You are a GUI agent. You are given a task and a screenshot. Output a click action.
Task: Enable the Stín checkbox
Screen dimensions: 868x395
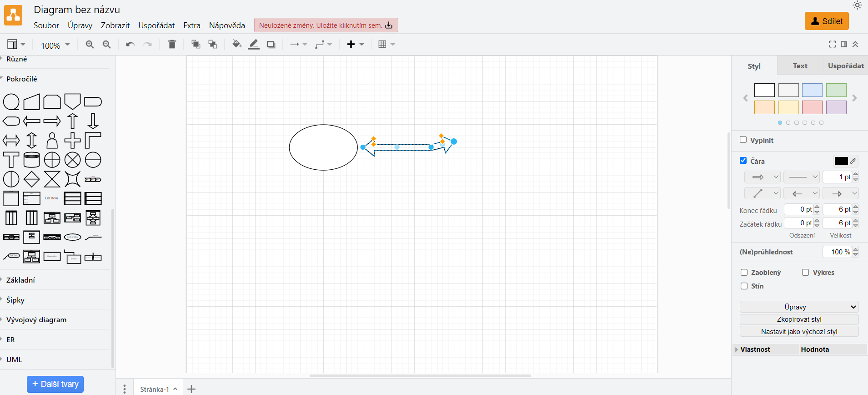744,286
